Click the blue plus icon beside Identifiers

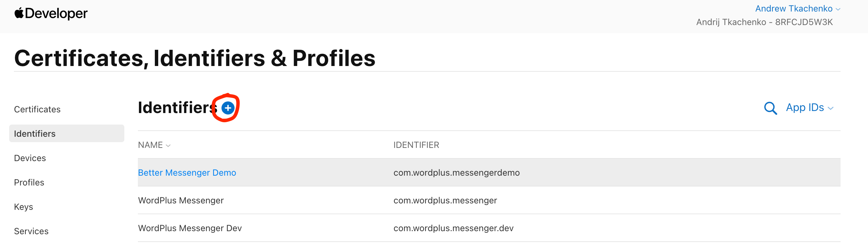click(228, 108)
